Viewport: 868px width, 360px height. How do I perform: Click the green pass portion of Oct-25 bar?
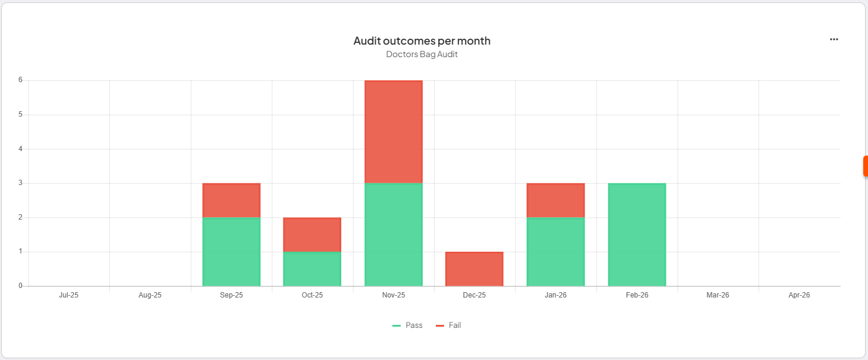[312, 268]
